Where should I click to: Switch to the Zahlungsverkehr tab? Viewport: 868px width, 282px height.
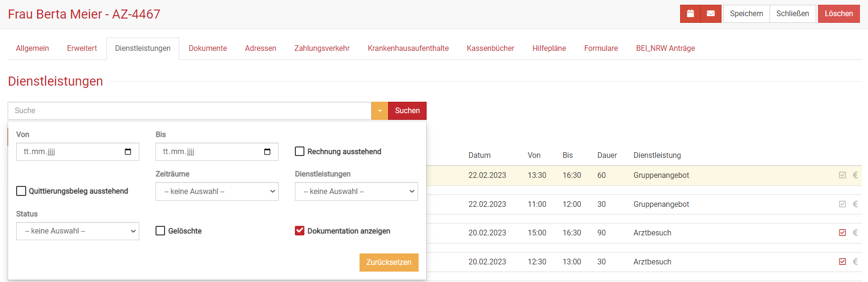point(322,49)
